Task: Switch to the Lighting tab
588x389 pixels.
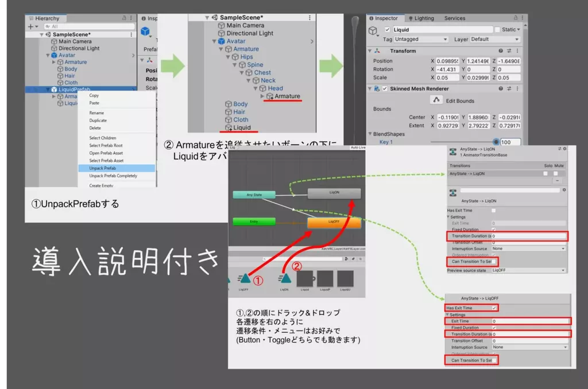Action: tap(421, 18)
